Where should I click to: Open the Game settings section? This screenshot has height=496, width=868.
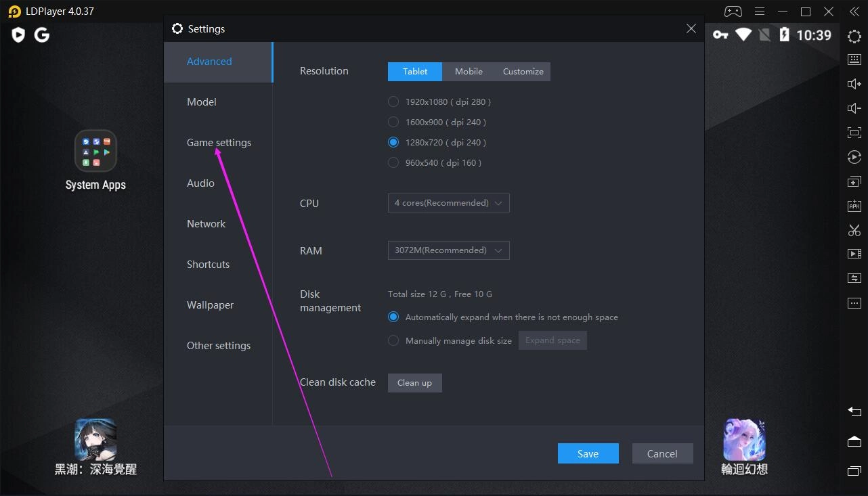219,143
